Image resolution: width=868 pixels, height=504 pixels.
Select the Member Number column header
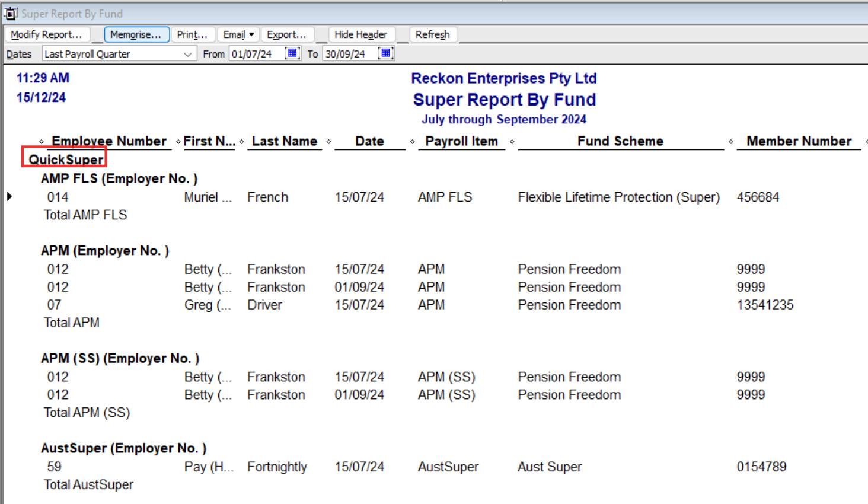pyautogui.click(x=799, y=141)
